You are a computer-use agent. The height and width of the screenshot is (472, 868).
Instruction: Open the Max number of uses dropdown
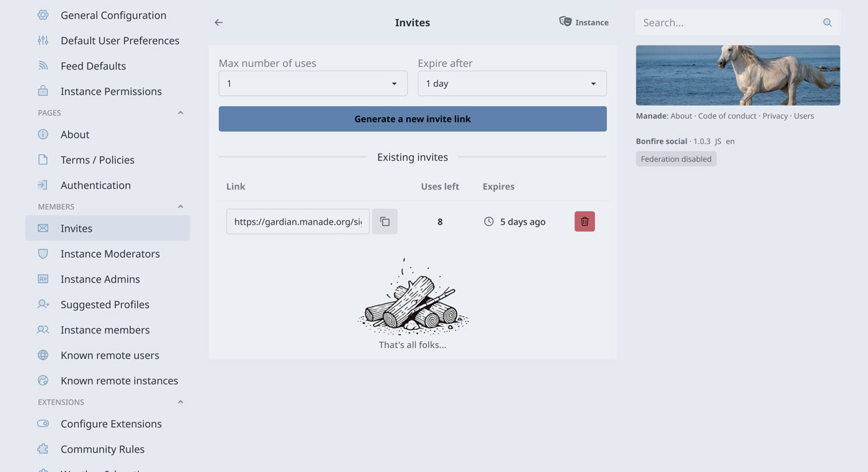pos(313,83)
